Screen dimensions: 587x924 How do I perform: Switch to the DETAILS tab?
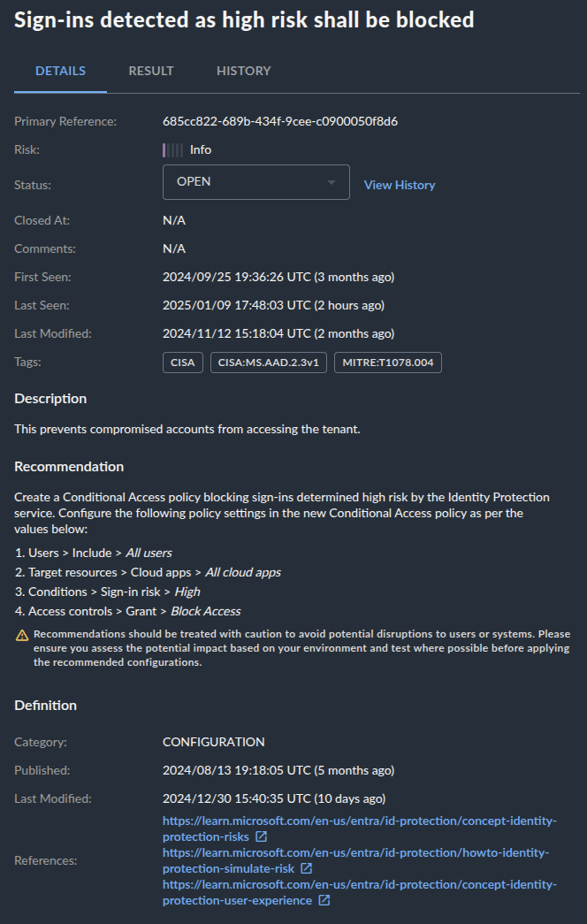60,71
